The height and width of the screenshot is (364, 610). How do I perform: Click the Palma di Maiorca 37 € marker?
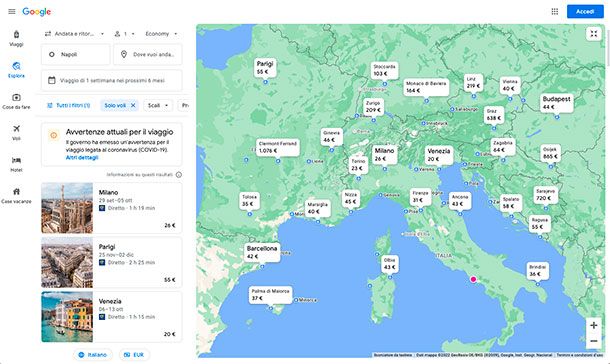click(270, 294)
